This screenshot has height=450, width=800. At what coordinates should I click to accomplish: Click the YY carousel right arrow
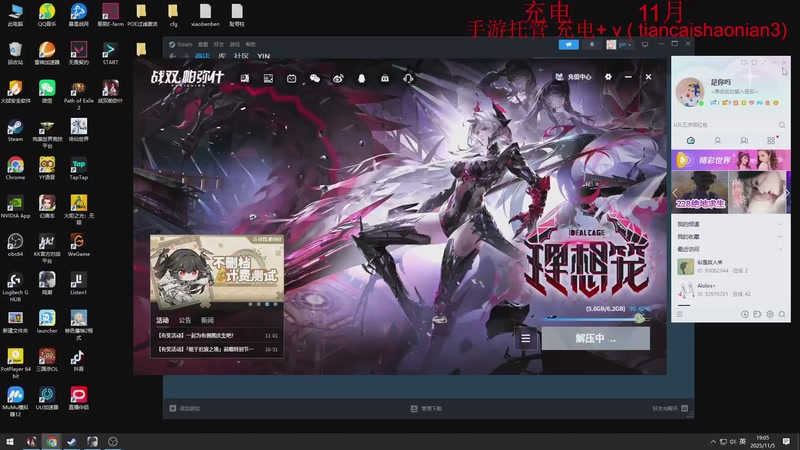(x=787, y=192)
